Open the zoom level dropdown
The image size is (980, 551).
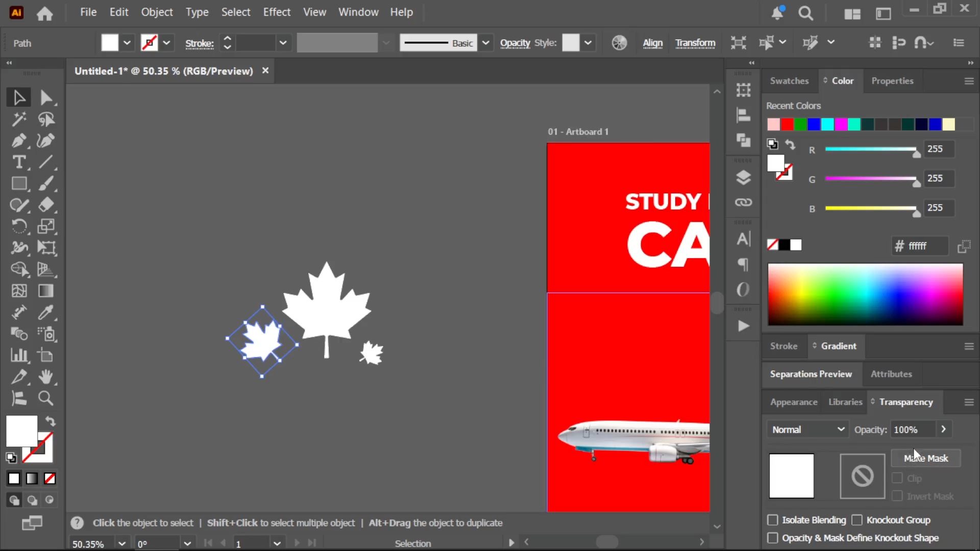[122, 544]
